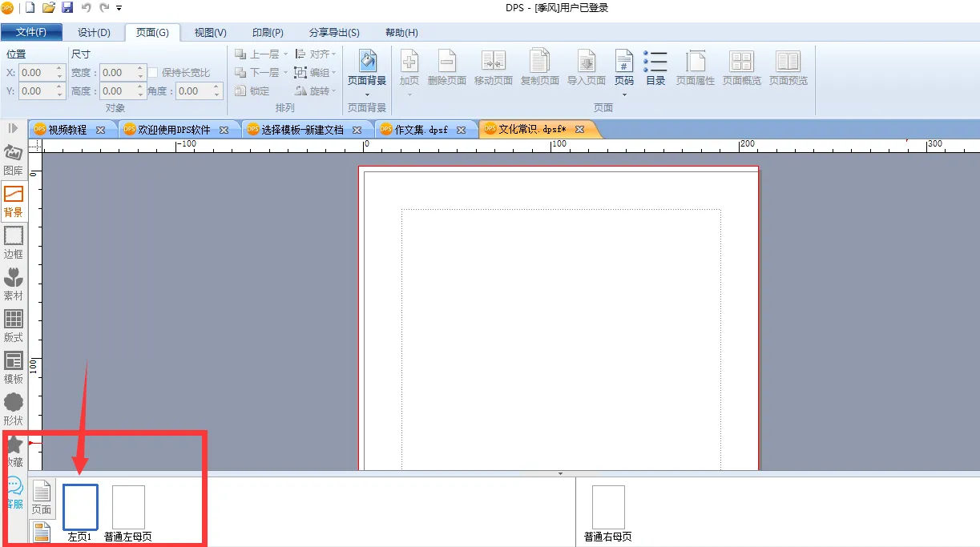Click the 目录 table of contents icon
Viewport: 980px width, 547px height.
(x=655, y=67)
